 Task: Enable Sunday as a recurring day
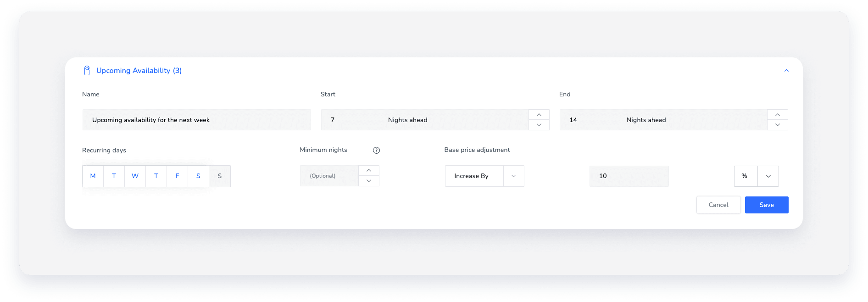coord(219,176)
